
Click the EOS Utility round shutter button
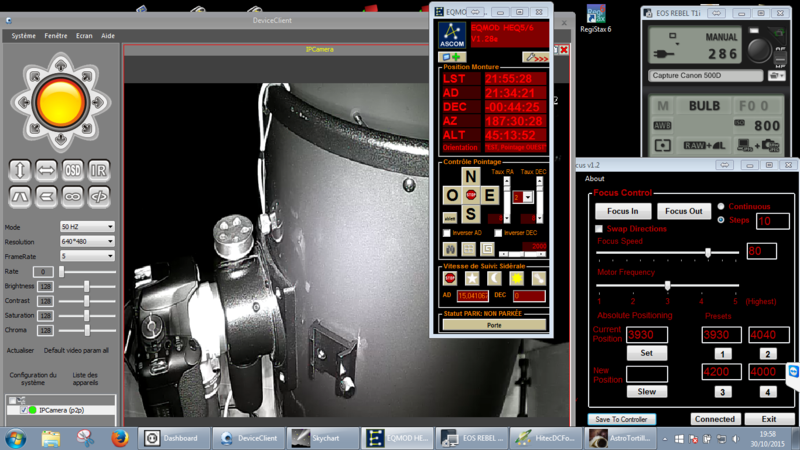coord(760,49)
